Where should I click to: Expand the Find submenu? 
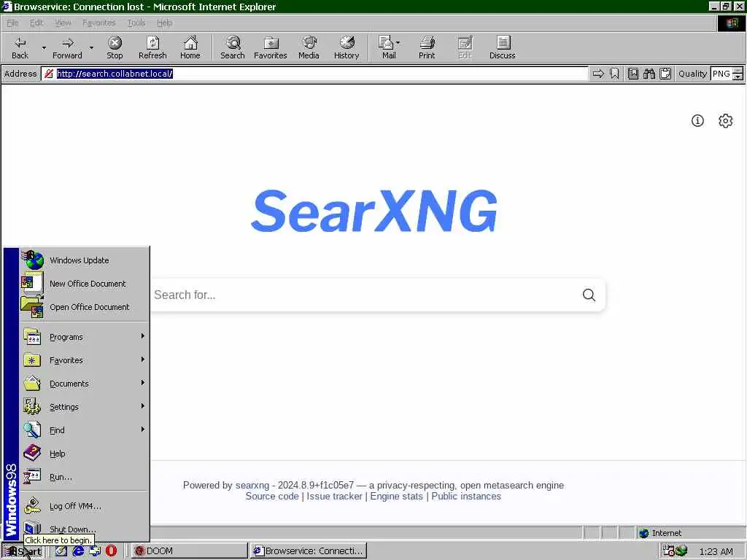pos(84,430)
